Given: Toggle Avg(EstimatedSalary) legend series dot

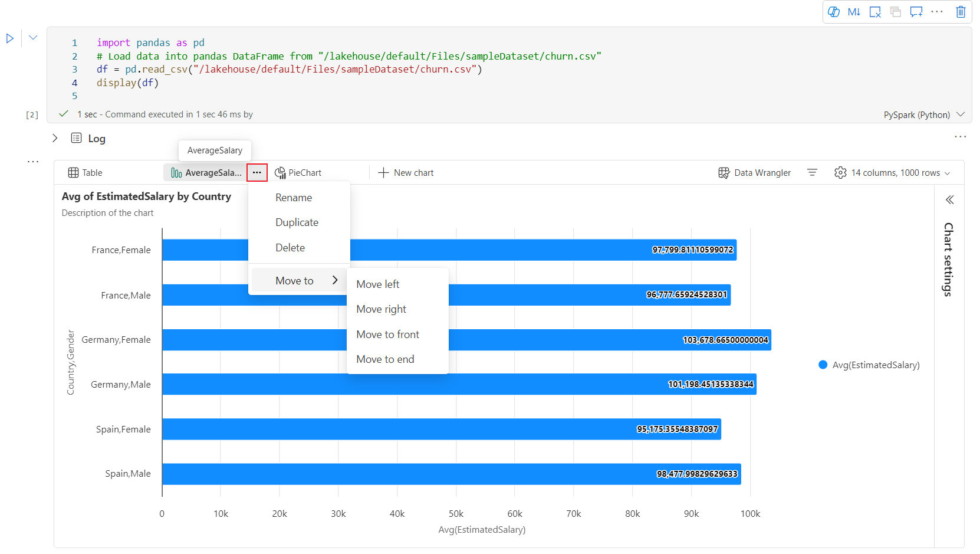Looking at the screenshot, I should [x=823, y=365].
